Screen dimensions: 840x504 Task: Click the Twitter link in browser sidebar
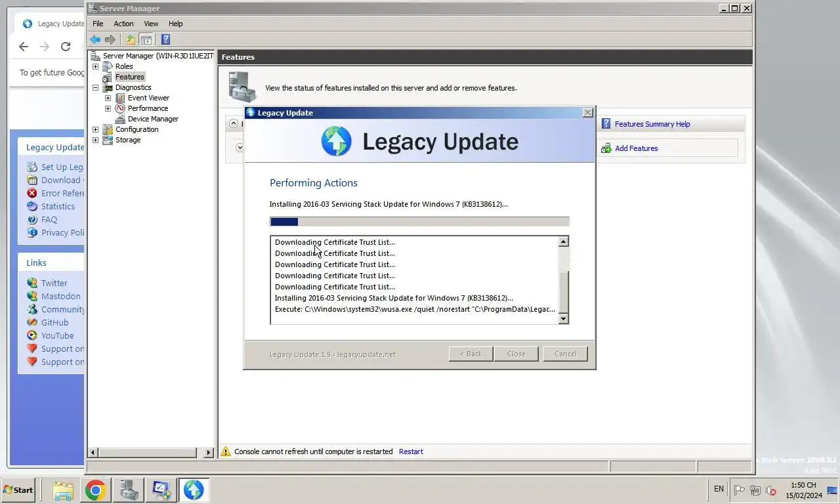click(54, 283)
